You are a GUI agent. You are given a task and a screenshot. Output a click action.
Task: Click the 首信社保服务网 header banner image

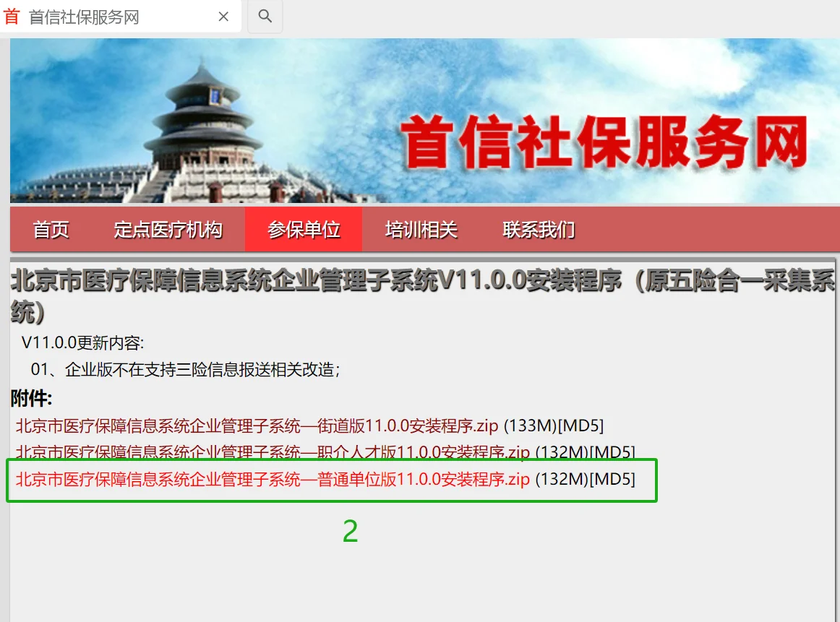coord(425,121)
